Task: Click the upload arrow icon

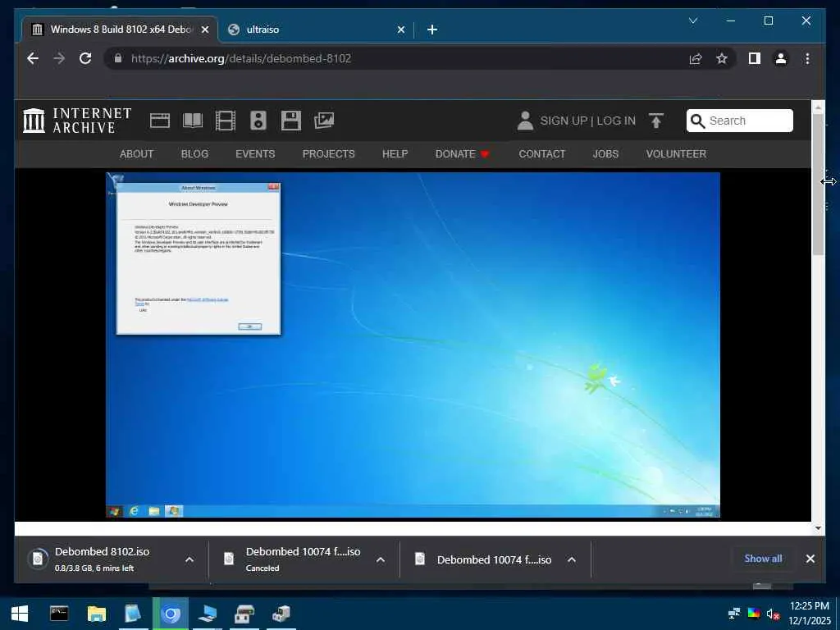Action: (x=655, y=121)
